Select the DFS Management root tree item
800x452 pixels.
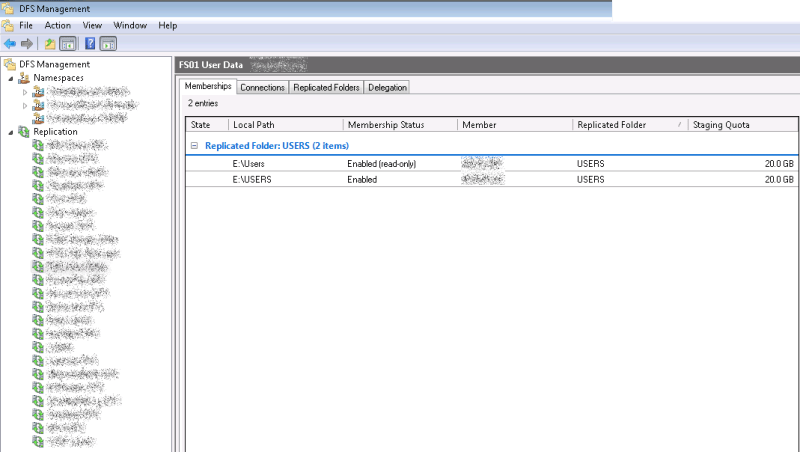pyautogui.click(x=55, y=64)
